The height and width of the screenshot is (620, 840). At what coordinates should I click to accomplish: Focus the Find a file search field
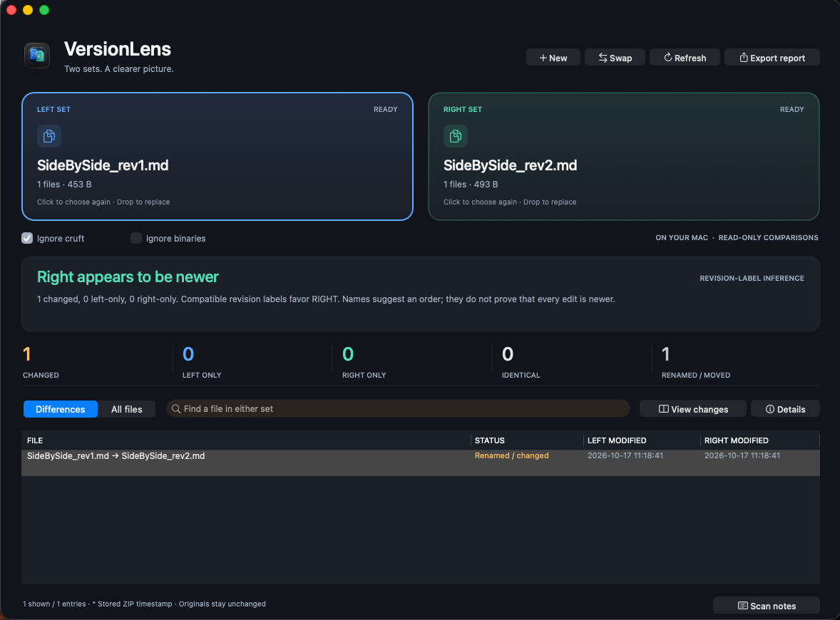tap(397, 409)
